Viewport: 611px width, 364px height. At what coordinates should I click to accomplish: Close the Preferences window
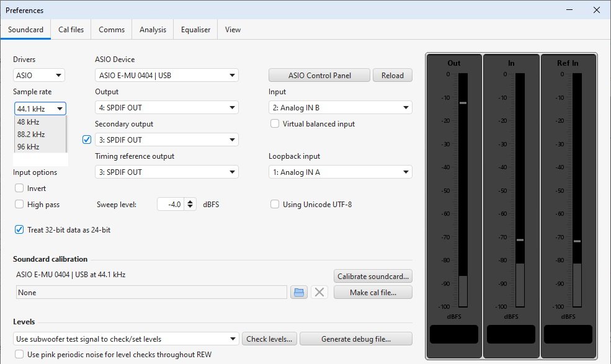[x=597, y=10]
